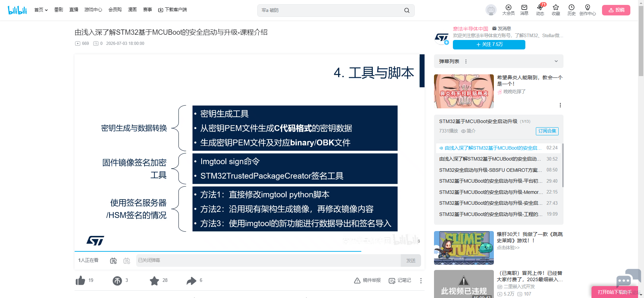Report the video via 稿件举报
This screenshot has width=644, height=298.
367,280
